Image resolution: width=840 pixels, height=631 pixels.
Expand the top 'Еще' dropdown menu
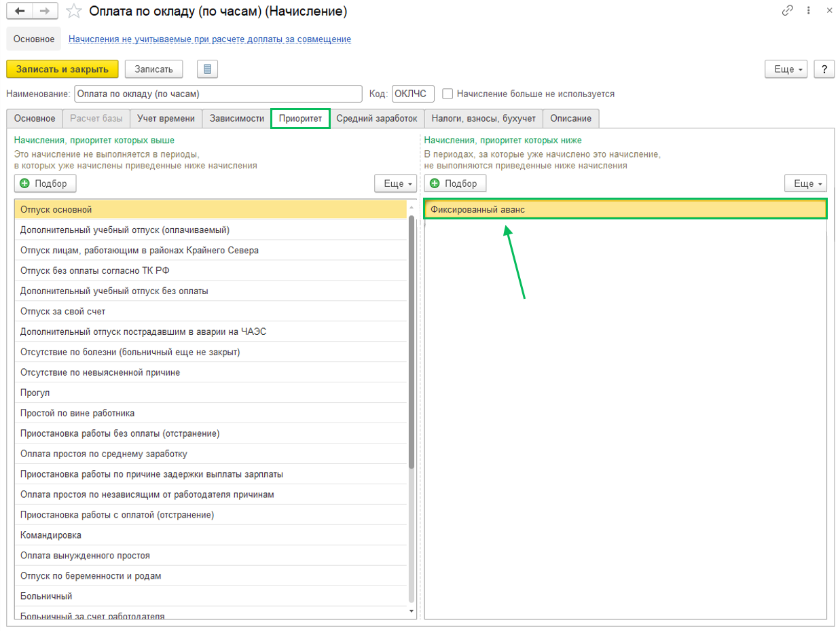tap(786, 69)
